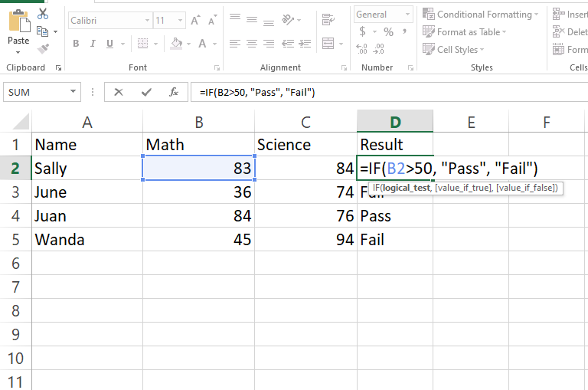Click the Font Color A icon
The height and width of the screenshot is (390, 588).
tap(202, 44)
